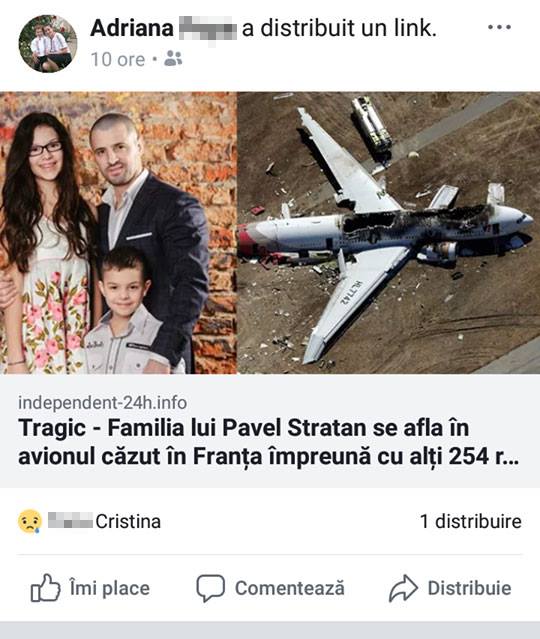Open the three-dot post options menu
Screen dimensions: 540x639
[499, 27]
